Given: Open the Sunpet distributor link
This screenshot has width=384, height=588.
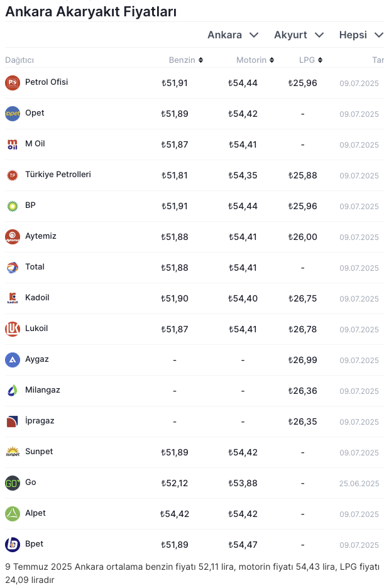Looking at the screenshot, I should 39,452.
